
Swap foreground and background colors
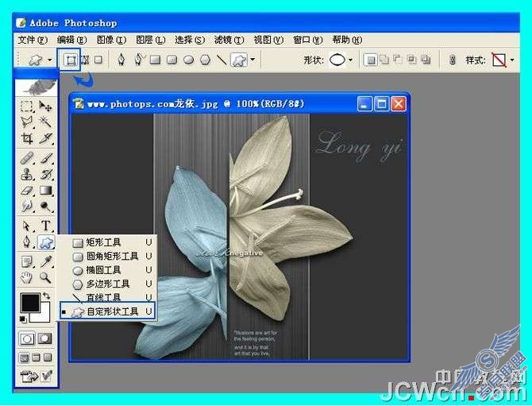47,296
